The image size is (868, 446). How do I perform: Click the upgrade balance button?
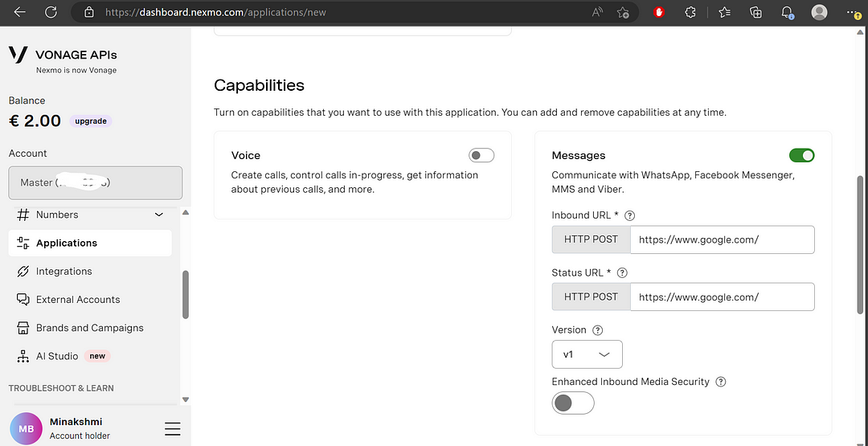point(91,121)
